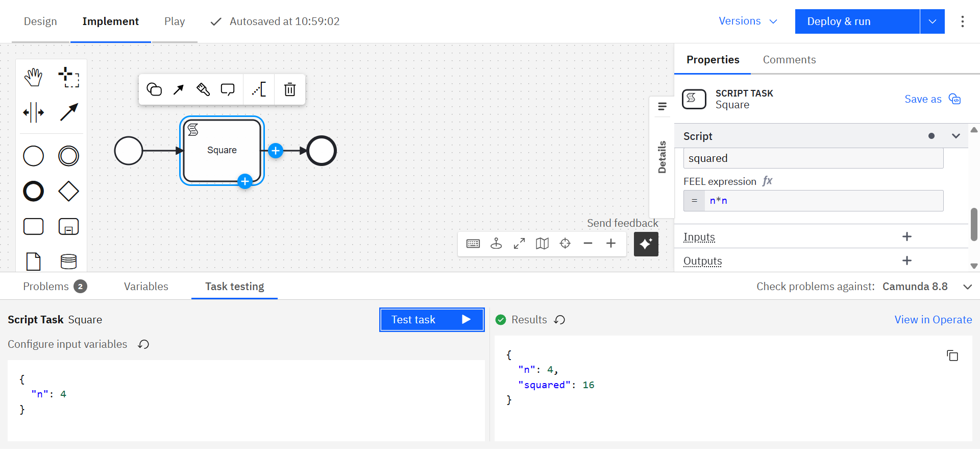The width and height of the screenshot is (980, 451).
Task: Toggle fullscreen canvas mode
Action: pyautogui.click(x=519, y=244)
